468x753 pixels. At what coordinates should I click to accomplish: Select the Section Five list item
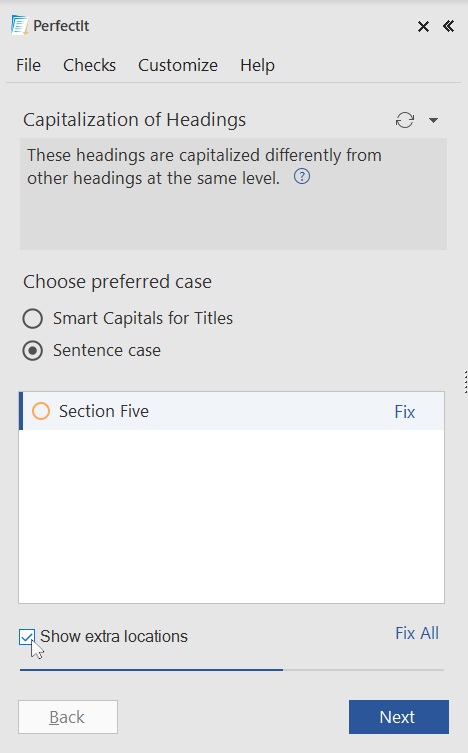(231, 411)
